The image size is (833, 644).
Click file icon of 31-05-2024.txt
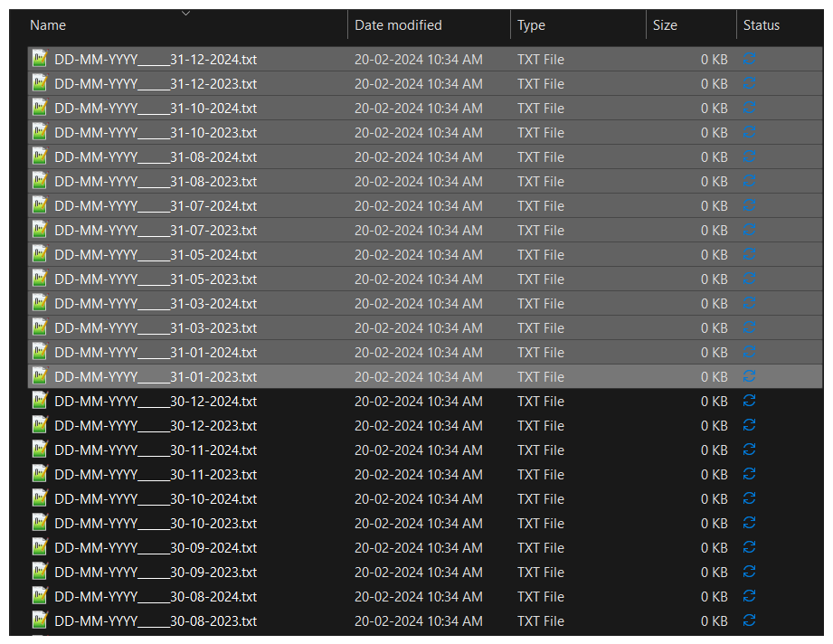tap(40, 254)
